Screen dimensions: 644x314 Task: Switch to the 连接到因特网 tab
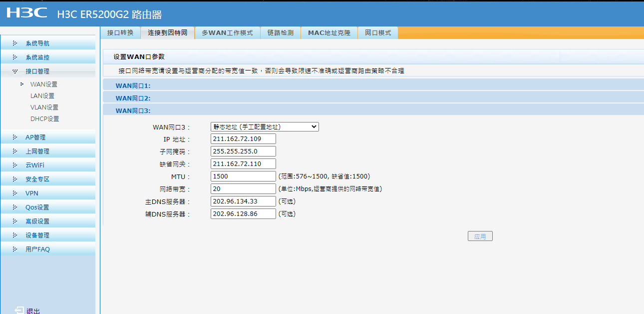pyautogui.click(x=168, y=33)
